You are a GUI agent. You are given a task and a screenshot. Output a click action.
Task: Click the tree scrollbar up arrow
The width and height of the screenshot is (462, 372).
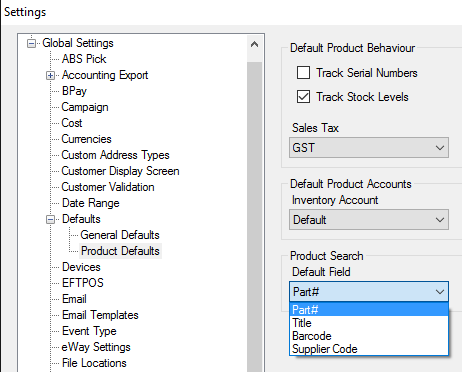[x=255, y=44]
